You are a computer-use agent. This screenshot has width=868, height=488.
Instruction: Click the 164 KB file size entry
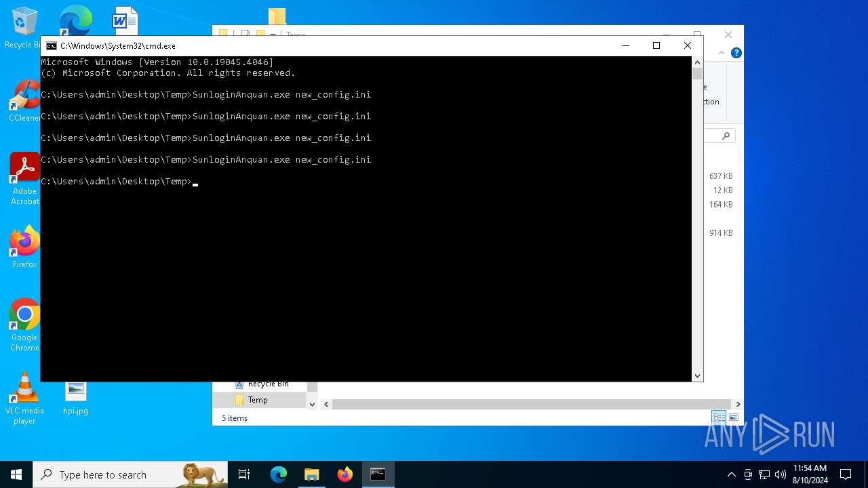pos(721,205)
